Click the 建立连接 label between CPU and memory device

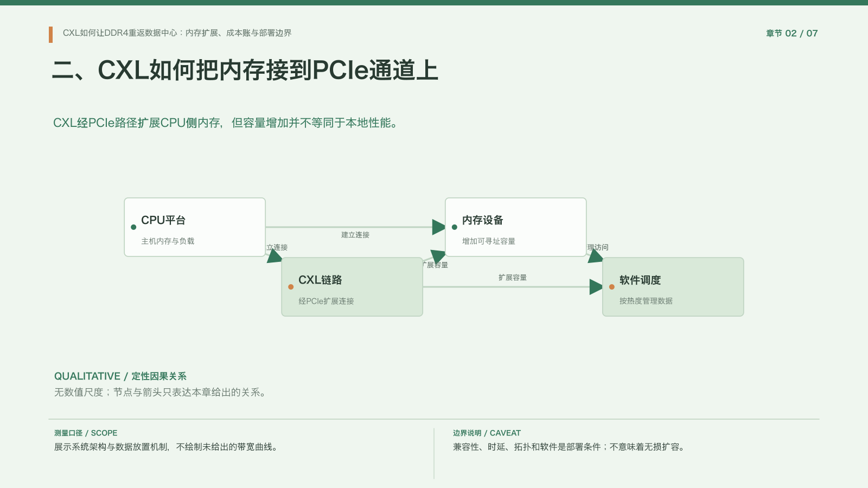click(355, 235)
